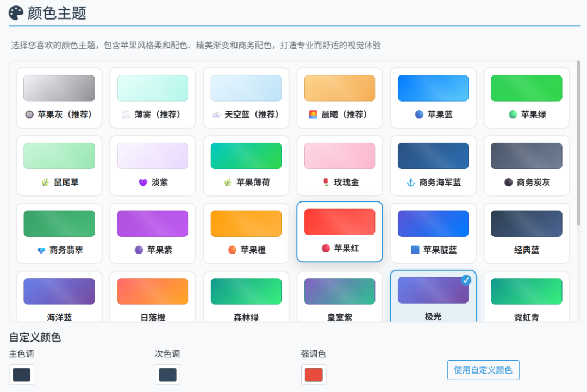587x392 pixels.
Task: Click the anchor icon beside 商务海军蓝
Action: click(x=411, y=182)
